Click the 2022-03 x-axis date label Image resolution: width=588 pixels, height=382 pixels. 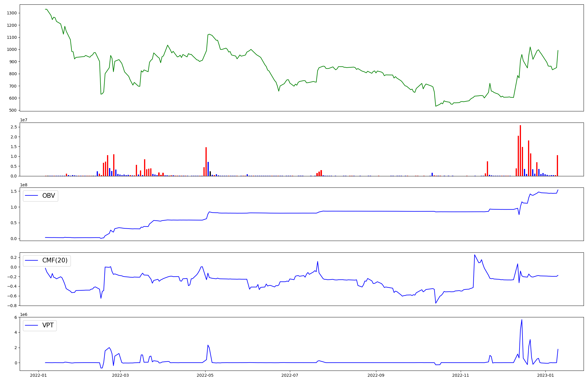click(121, 375)
